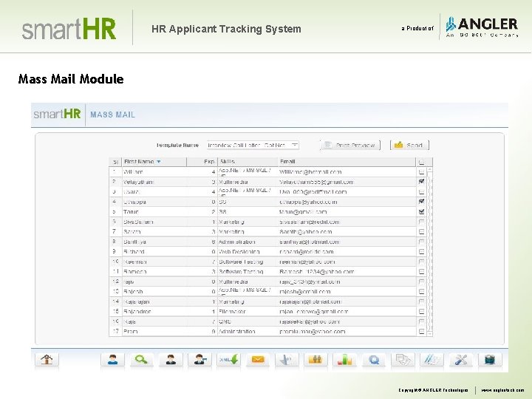This screenshot has width=532, height=399.
Task: Click the table scrollbar down arrow
Action: (x=430, y=334)
